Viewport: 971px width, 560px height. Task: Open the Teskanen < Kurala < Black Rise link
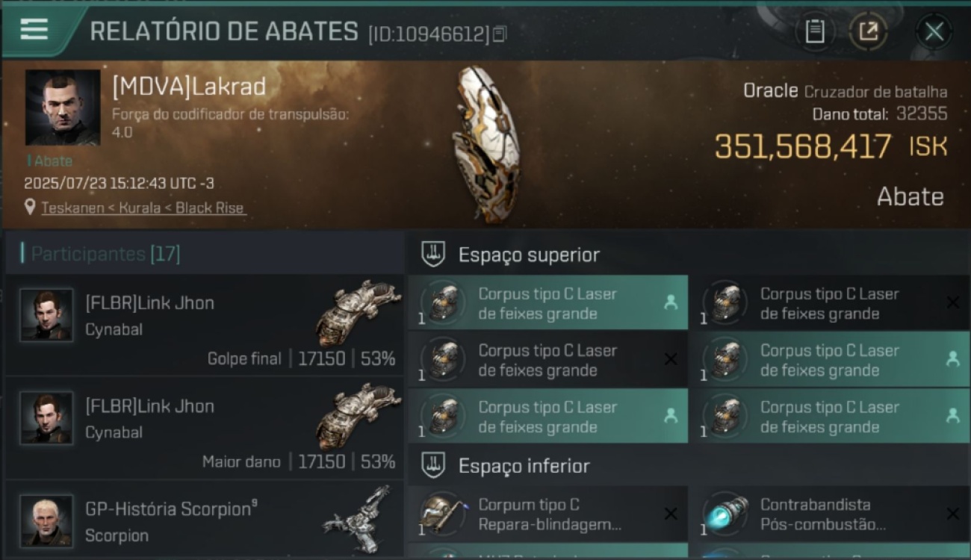[x=143, y=208]
